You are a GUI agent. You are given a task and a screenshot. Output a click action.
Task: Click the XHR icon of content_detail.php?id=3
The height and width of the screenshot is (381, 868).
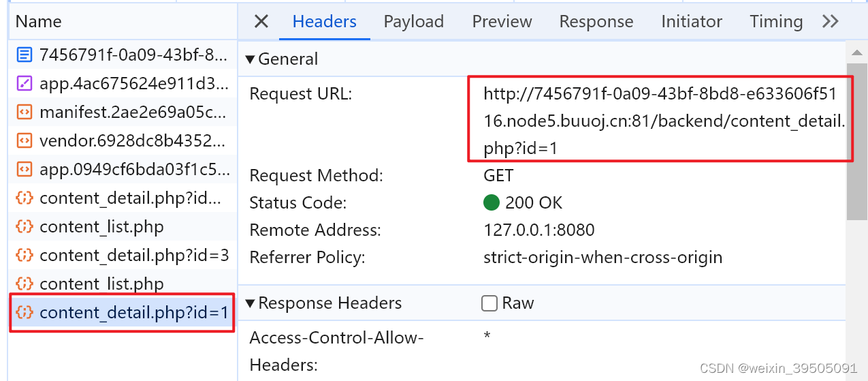click(x=25, y=256)
